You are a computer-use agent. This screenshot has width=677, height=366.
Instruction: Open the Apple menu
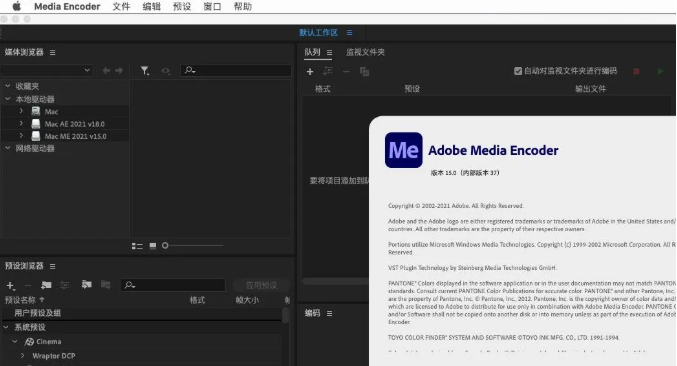click(16, 6)
